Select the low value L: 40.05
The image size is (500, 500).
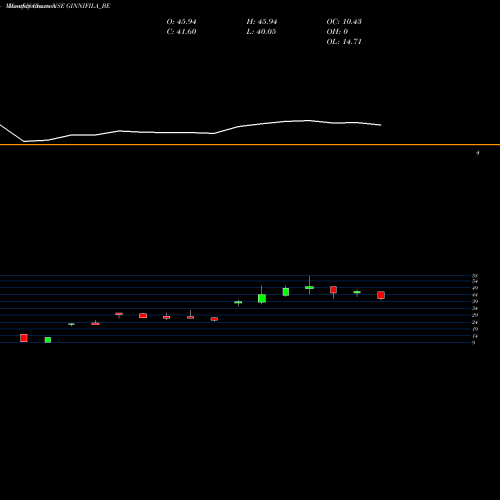(x=261, y=32)
